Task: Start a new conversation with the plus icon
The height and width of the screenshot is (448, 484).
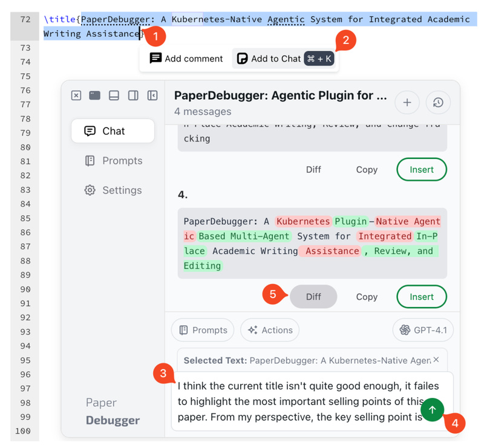Action: click(x=407, y=103)
